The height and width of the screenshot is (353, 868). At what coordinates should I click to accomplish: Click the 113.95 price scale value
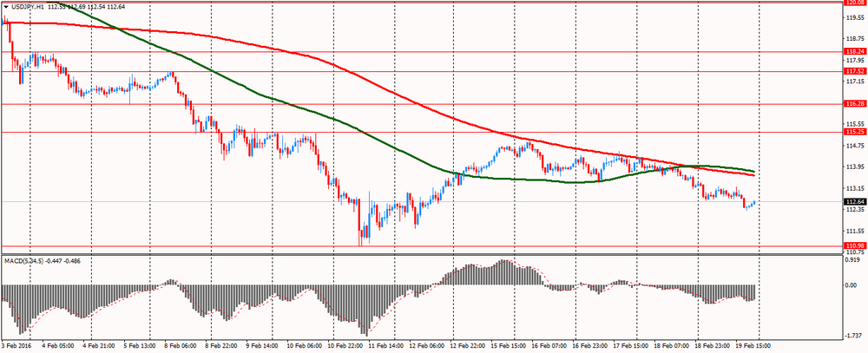point(855,167)
